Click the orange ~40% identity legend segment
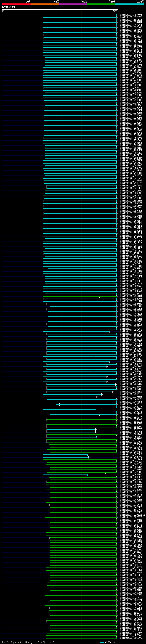This screenshot has height=644, width=146. coord(45,4)
